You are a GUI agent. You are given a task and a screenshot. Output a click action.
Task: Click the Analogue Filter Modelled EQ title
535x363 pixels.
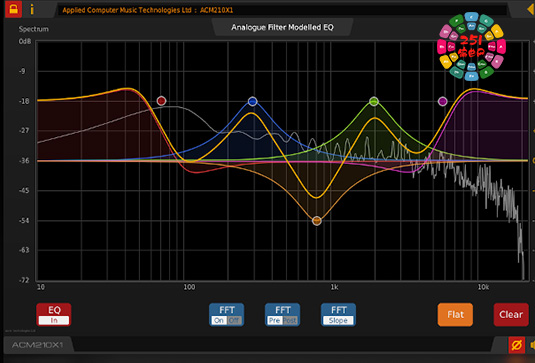283,27
